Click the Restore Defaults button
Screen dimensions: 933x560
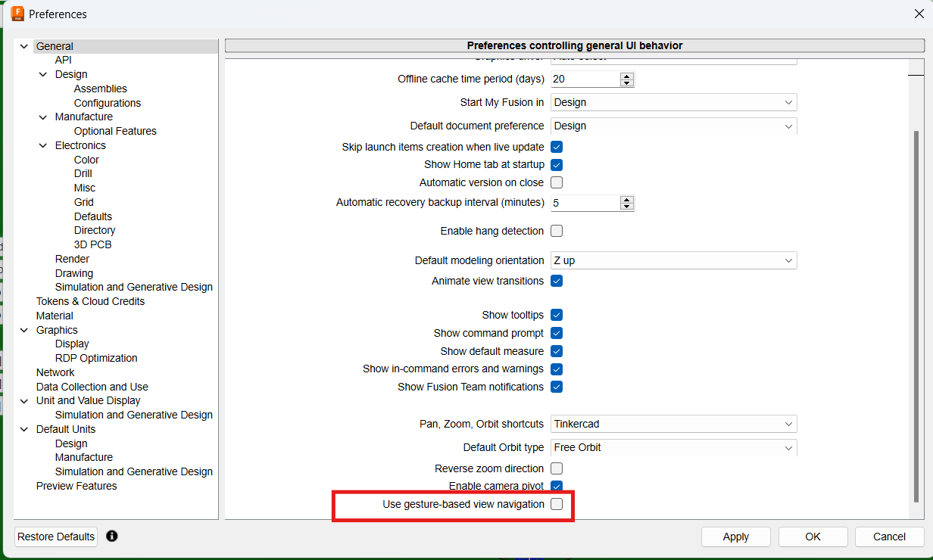(x=55, y=537)
